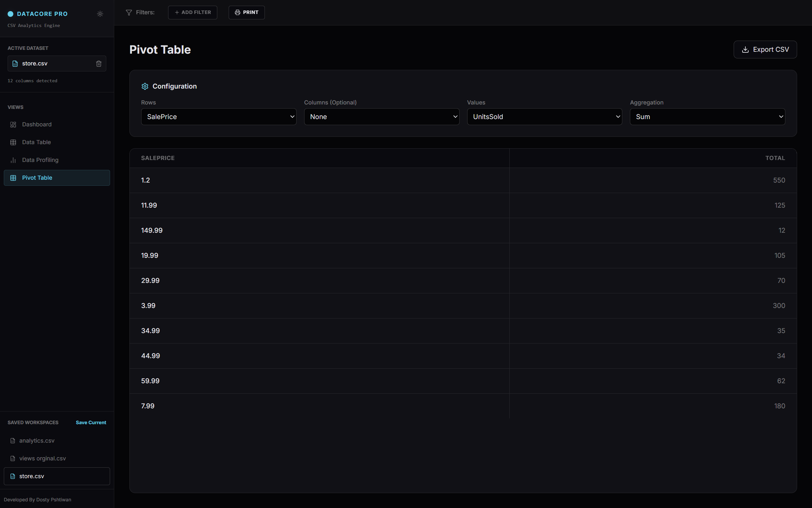
Task: Open the Data Profiling view
Action: click(x=57, y=160)
